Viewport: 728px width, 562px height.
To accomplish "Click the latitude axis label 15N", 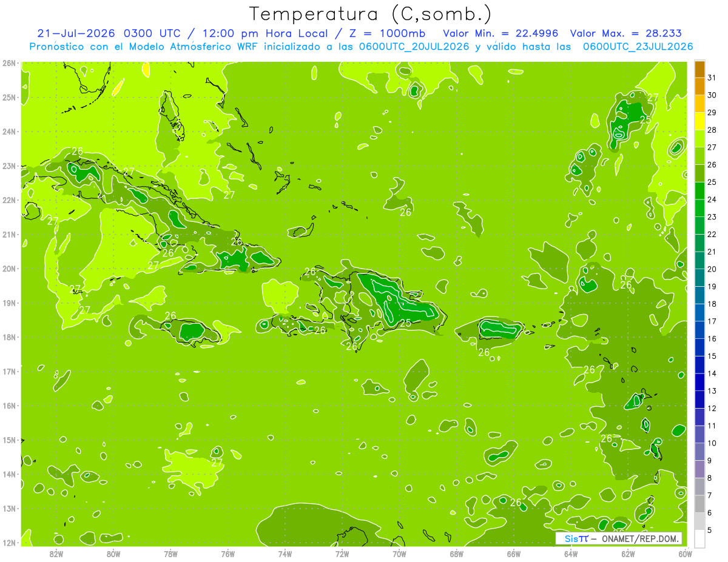I will tap(9, 440).
